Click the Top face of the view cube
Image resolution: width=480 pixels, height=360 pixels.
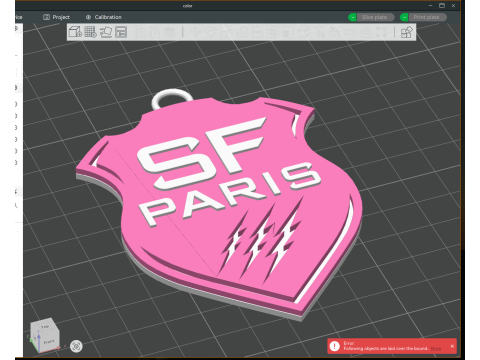[x=45, y=326]
